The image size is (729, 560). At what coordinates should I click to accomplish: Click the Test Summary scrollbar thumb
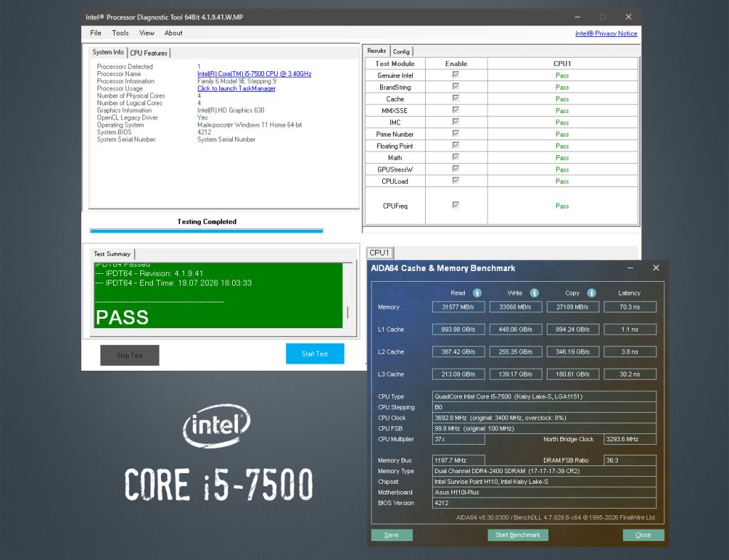(347, 312)
